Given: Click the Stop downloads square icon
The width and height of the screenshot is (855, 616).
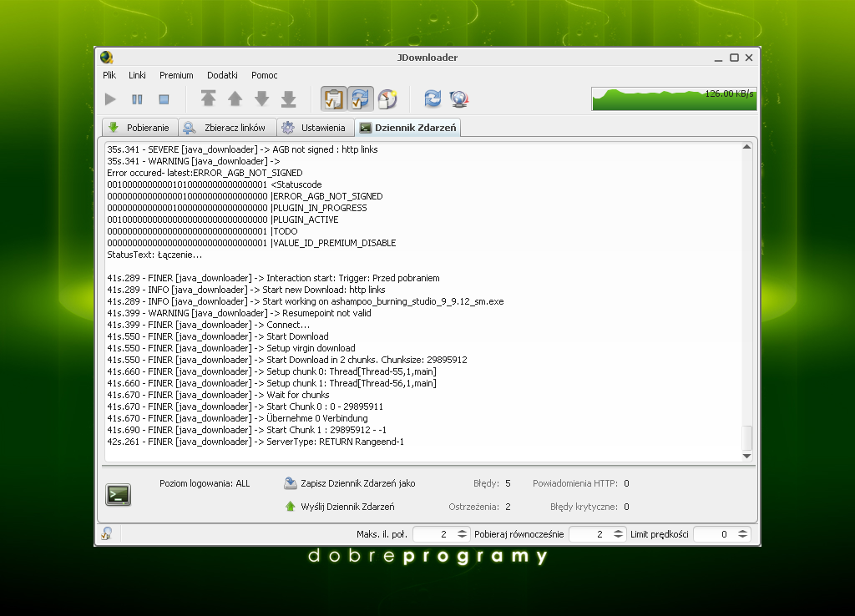Looking at the screenshot, I should pos(164,99).
